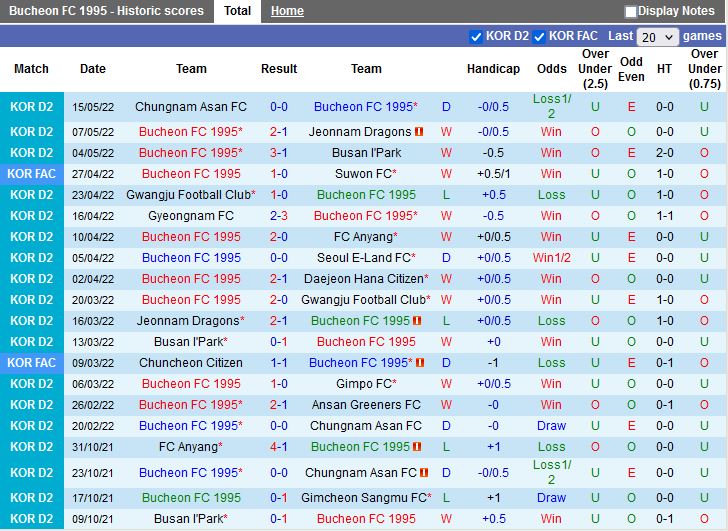Click Gwangju Football Club* on 23/04/22
Screen dimensions: 728x531
pos(191,195)
